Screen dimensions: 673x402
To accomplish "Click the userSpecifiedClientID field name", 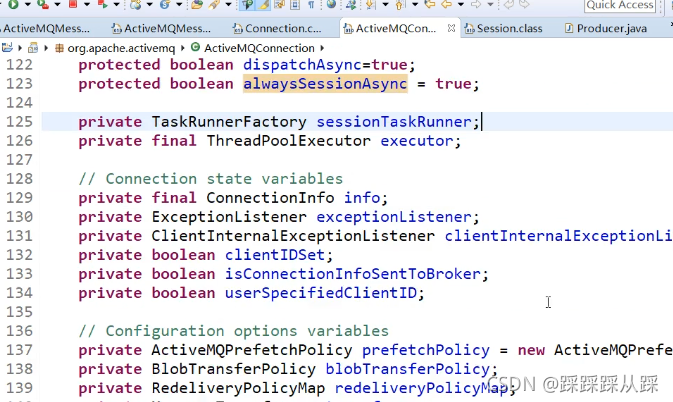I will click(321, 293).
